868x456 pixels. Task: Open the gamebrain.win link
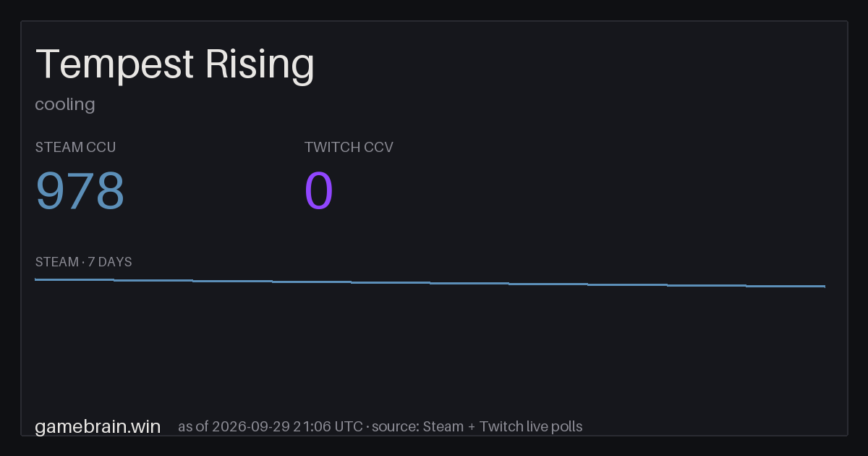tap(98, 426)
